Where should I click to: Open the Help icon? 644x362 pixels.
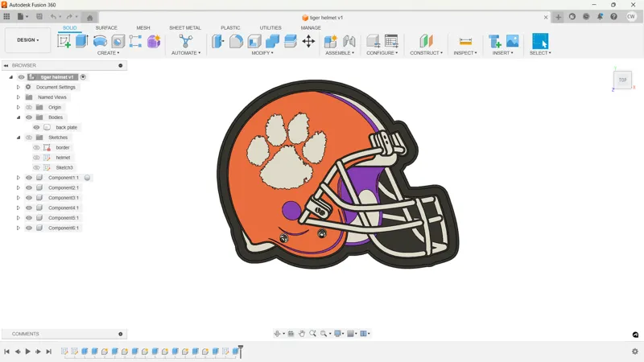[613, 16]
